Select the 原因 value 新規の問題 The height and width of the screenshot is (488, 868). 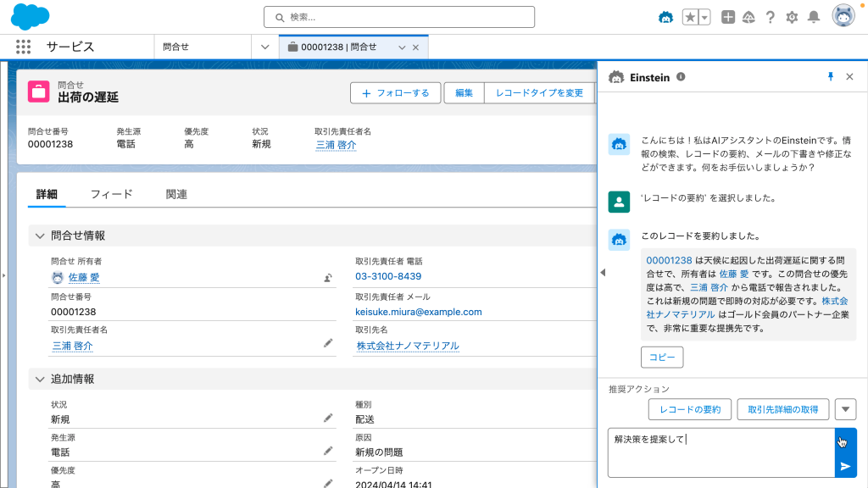379,452
